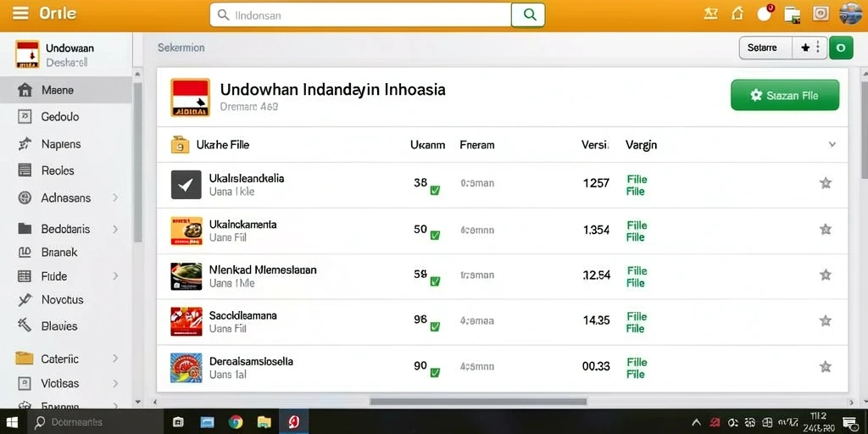Open the folder icon in top bar

point(793,14)
